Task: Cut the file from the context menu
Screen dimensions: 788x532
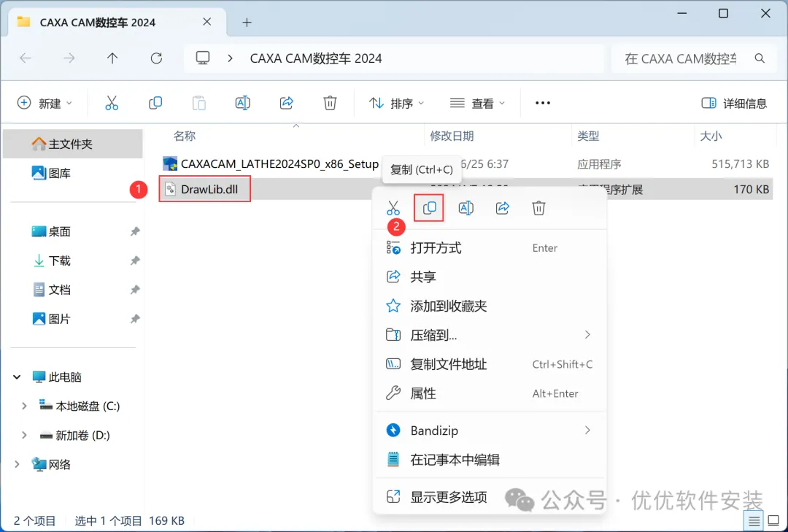Action: (x=393, y=208)
